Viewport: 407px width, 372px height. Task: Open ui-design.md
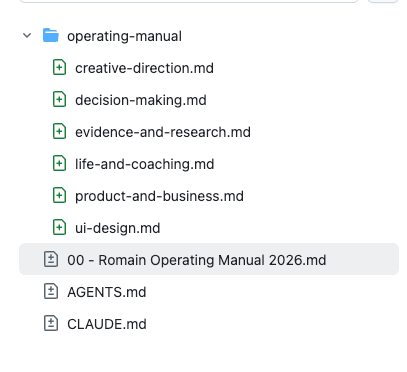(118, 228)
